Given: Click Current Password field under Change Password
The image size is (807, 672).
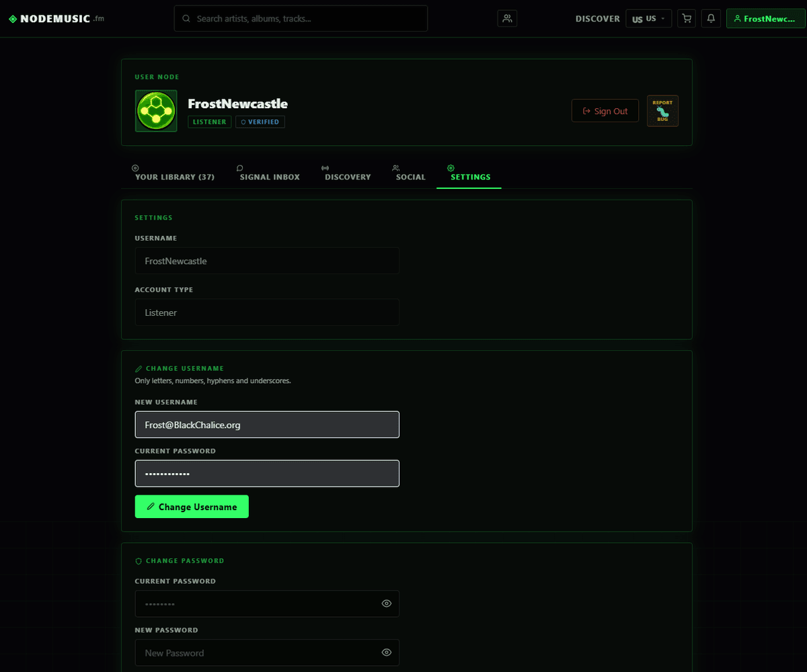Looking at the screenshot, I should pyautogui.click(x=267, y=603).
